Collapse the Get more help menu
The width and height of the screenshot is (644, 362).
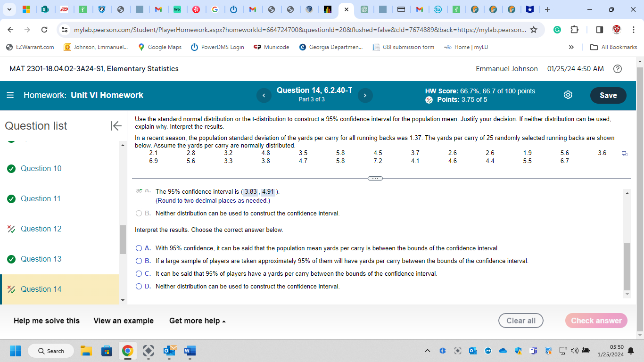coord(197,321)
